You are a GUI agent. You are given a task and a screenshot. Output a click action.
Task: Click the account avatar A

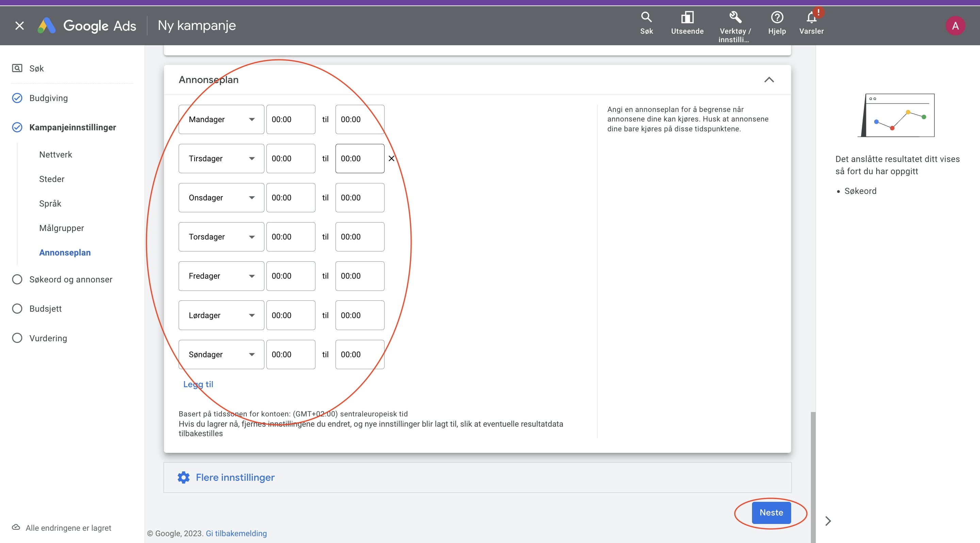[955, 26]
